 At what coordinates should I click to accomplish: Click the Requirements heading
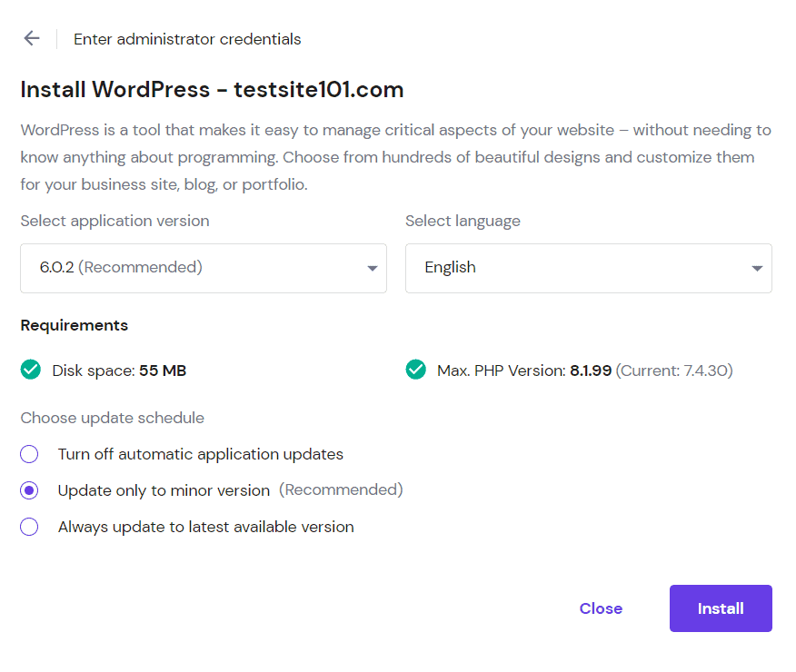tap(74, 325)
